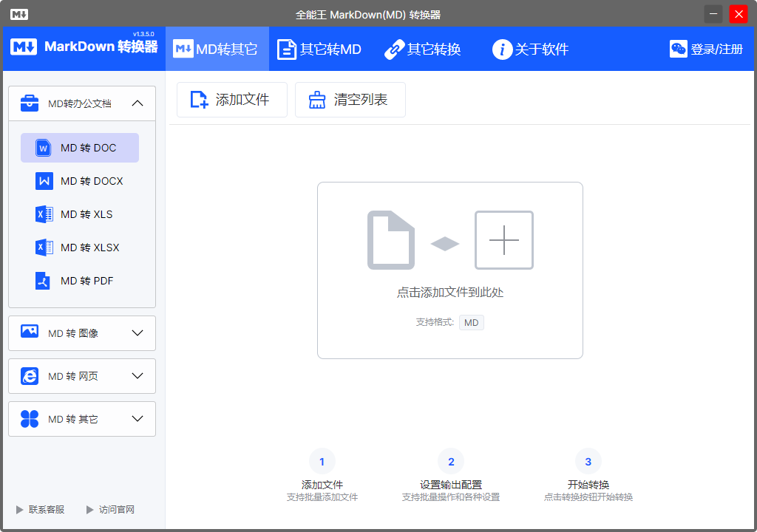Select MD 转 DOC
The image size is (757, 532).
[x=80, y=148]
